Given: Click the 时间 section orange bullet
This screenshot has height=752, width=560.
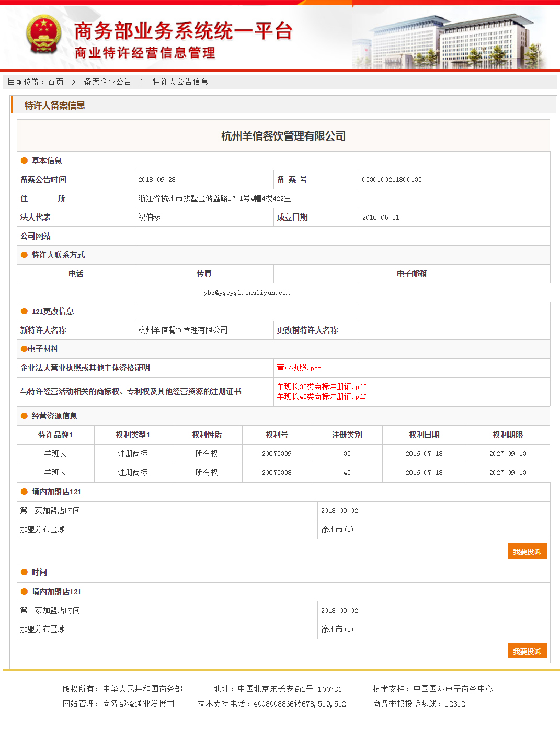Looking at the screenshot, I should tap(24, 572).
